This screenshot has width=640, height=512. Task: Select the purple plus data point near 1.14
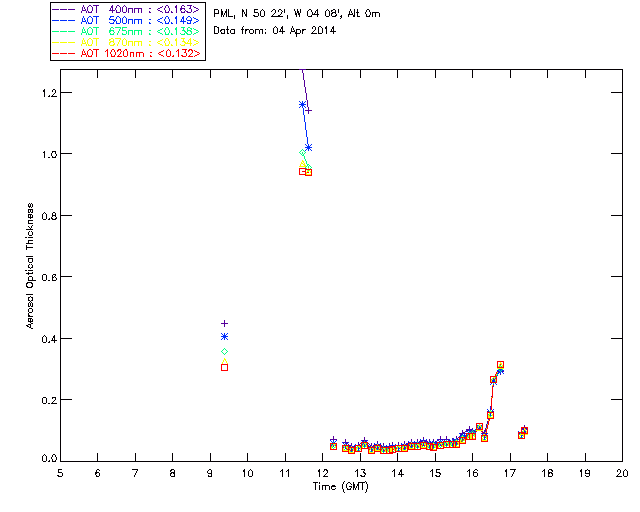tap(309, 111)
